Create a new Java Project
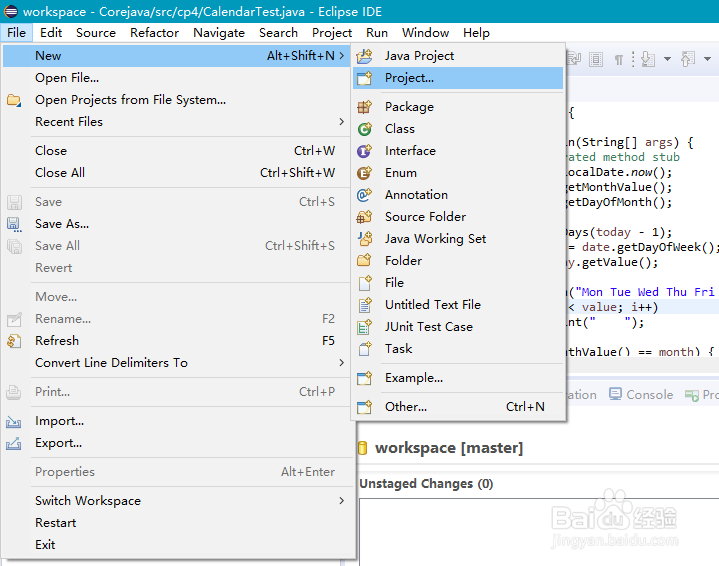The image size is (719, 566). click(458, 56)
